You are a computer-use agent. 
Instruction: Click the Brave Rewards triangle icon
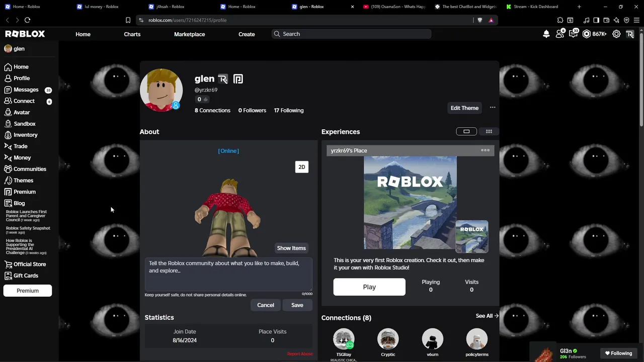pyautogui.click(x=491, y=20)
